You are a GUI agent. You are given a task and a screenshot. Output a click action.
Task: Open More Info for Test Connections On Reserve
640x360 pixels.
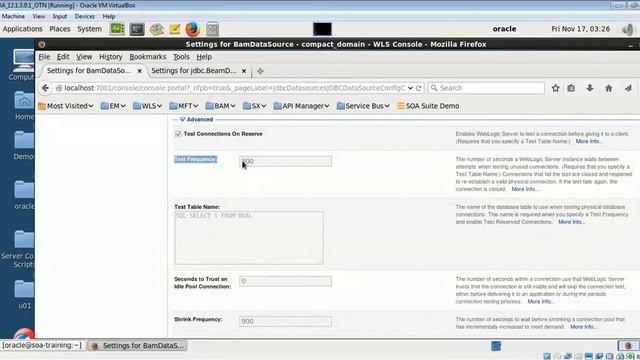[589, 141]
